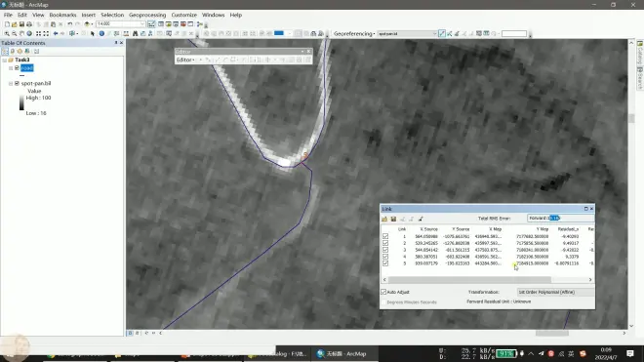Image resolution: width=644 pixels, height=362 pixels.
Task: Open the Find binoculars tool
Action: click(x=135, y=34)
